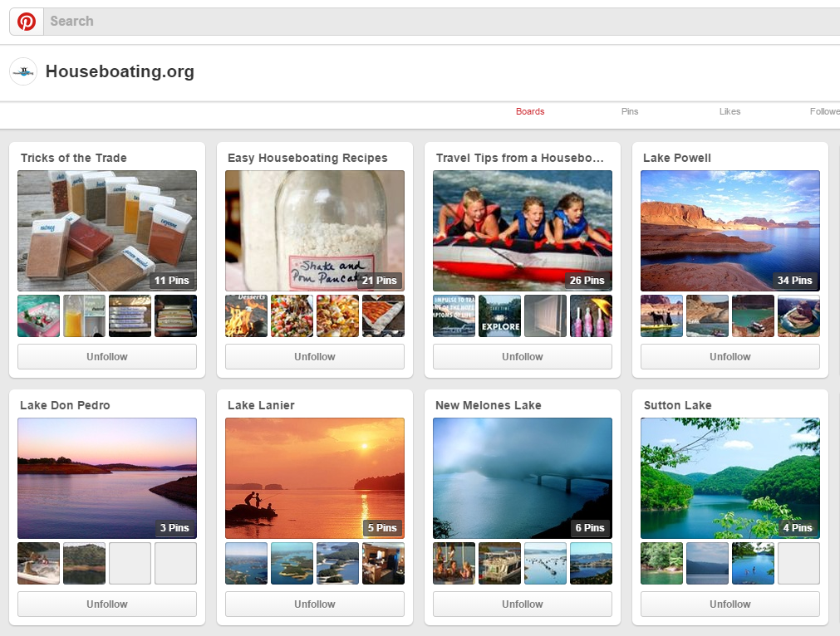The image size is (840, 636).
Task: Open the hot tub pin in Lake Don Pedro
Action: click(38, 563)
